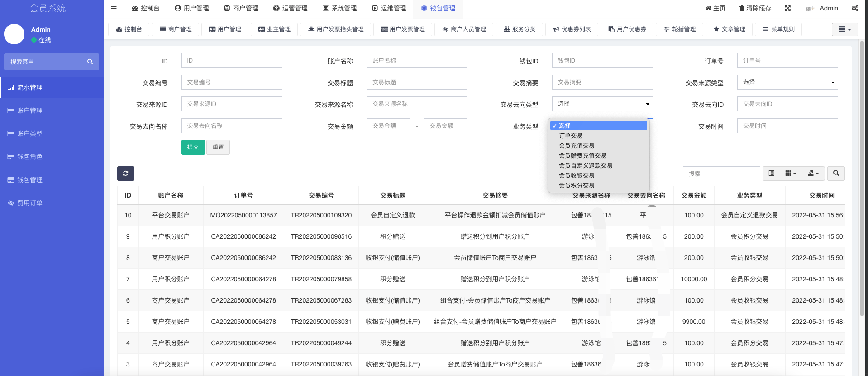Focus the table 搜索 input box
Image resolution: width=868 pixels, height=376 pixels.
coord(721,174)
